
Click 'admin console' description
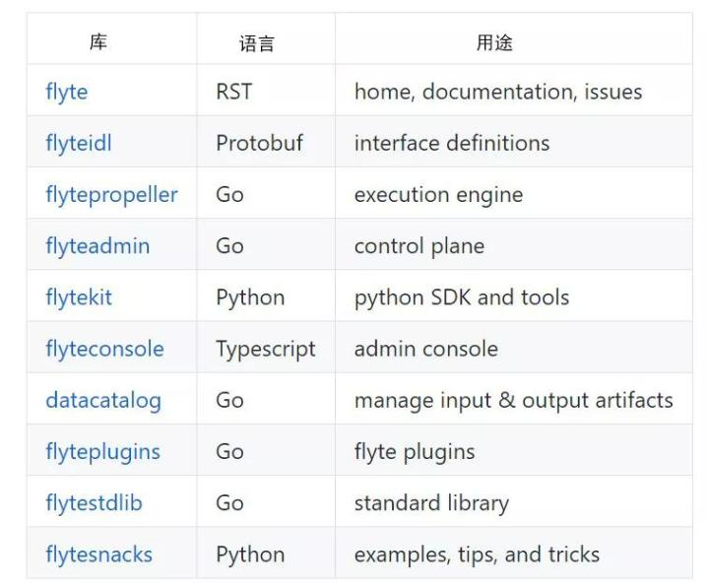(426, 350)
